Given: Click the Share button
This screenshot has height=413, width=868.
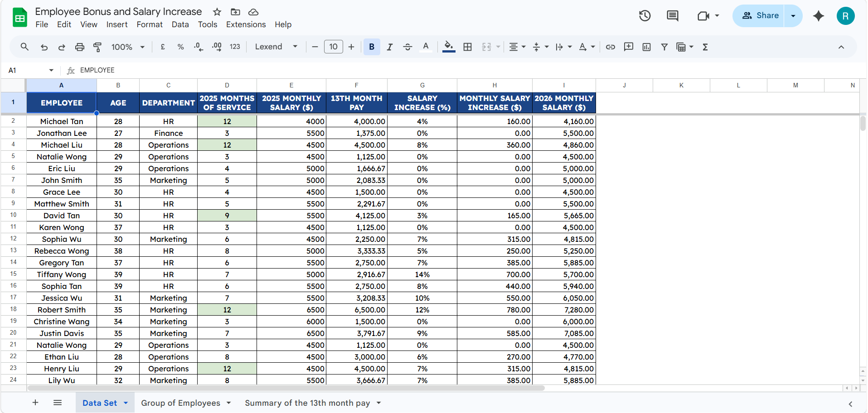Looking at the screenshot, I should (760, 16).
